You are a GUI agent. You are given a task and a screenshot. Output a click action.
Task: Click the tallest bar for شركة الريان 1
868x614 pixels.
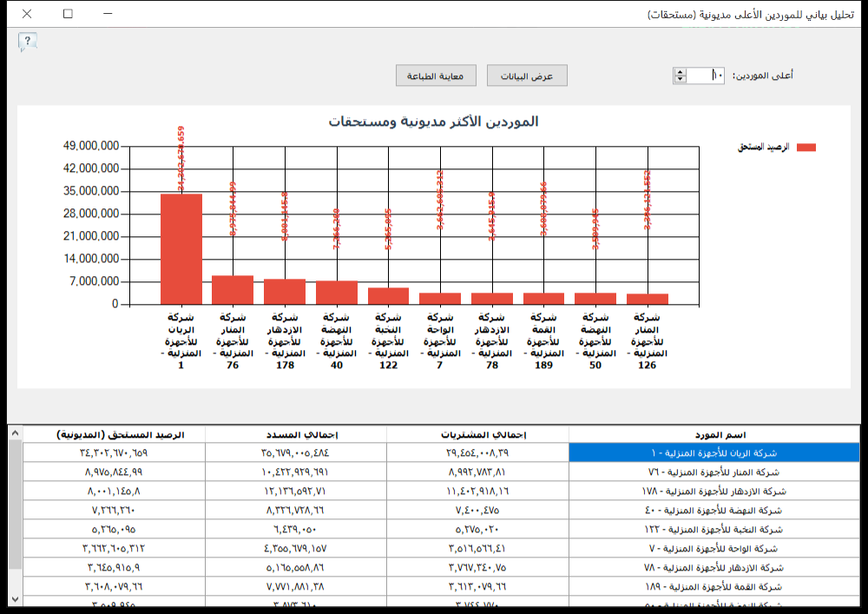click(181, 249)
